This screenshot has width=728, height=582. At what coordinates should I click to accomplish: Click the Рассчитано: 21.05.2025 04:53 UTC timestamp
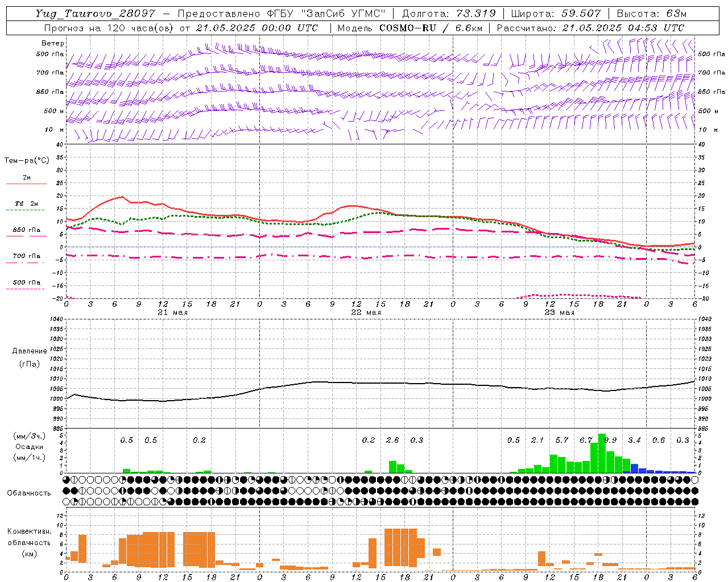[x=590, y=28]
